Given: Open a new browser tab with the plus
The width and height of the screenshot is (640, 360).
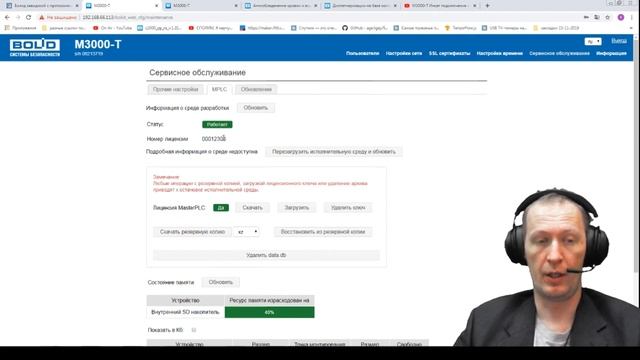Looking at the screenshot, I should (x=487, y=6).
